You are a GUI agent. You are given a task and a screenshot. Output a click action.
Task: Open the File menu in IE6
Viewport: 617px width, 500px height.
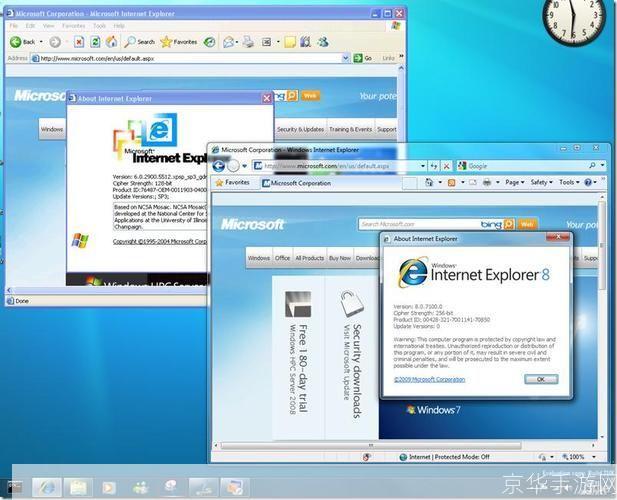pos(14,26)
